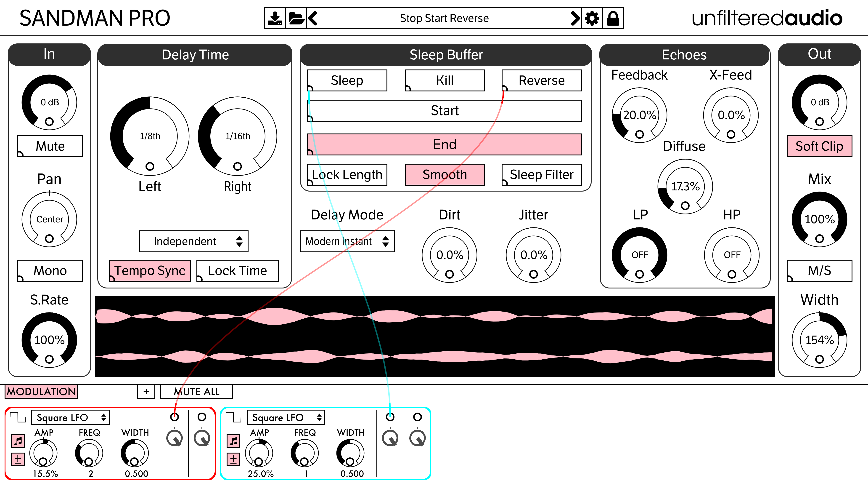Toggle the Reverse button

[x=542, y=80]
